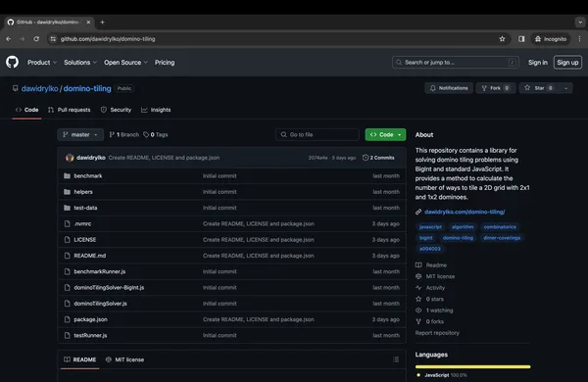
Task: View 2 Commits history
Action: pyautogui.click(x=378, y=158)
